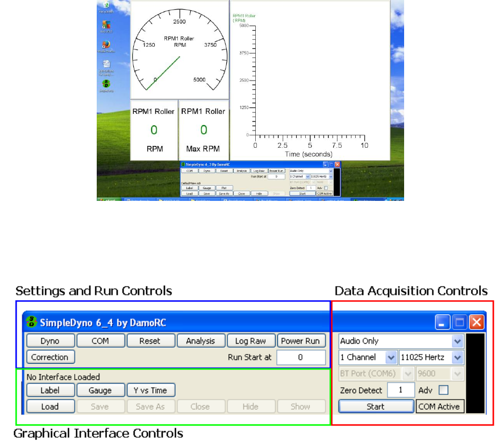The width and height of the screenshot is (503, 448).
Task: Click the greyed Show button in enlarged panel
Action: [301, 406]
